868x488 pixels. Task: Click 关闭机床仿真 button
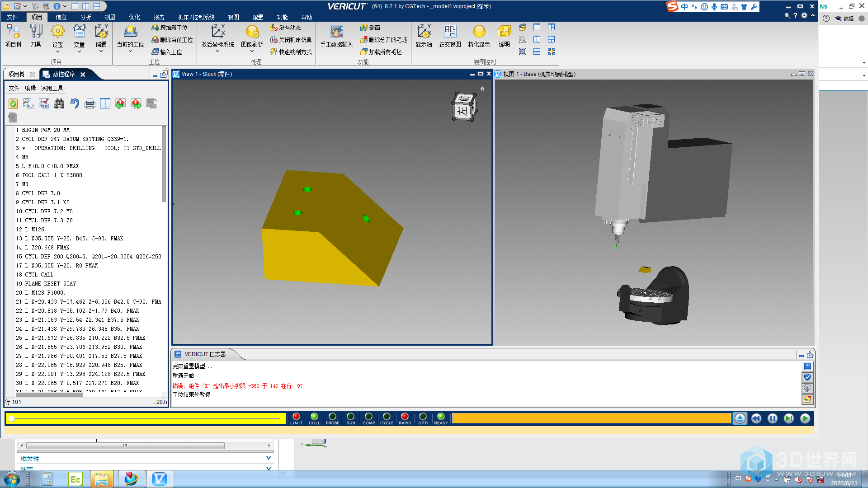click(291, 40)
